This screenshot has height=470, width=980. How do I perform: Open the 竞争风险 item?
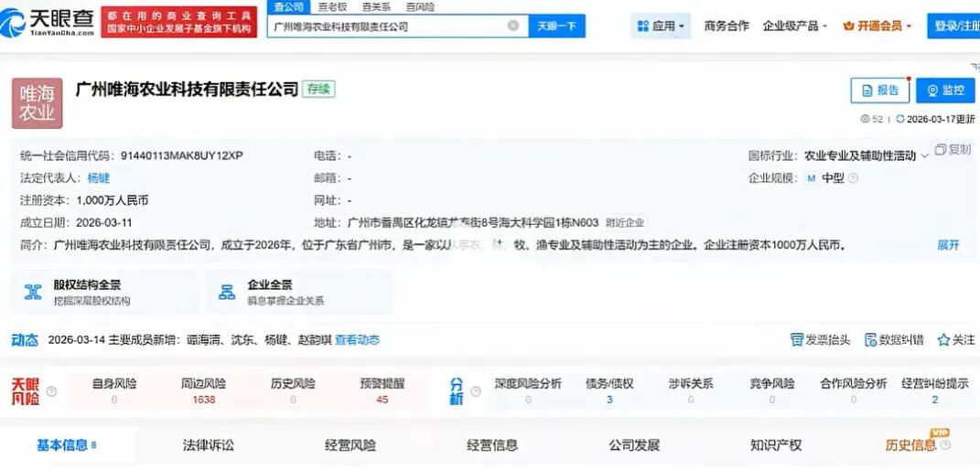tap(772, 391)
